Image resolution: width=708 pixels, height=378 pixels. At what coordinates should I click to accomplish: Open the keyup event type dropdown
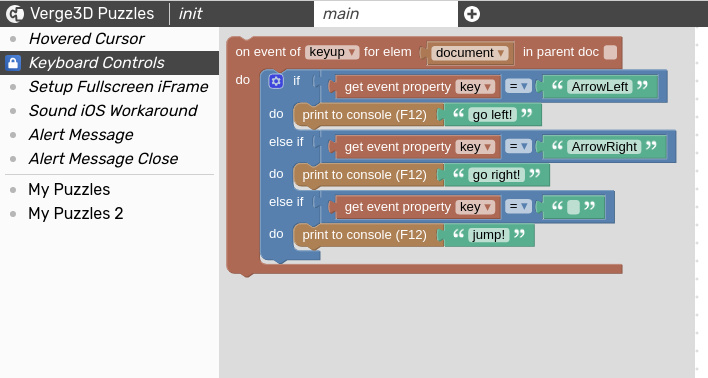point(332,52)
